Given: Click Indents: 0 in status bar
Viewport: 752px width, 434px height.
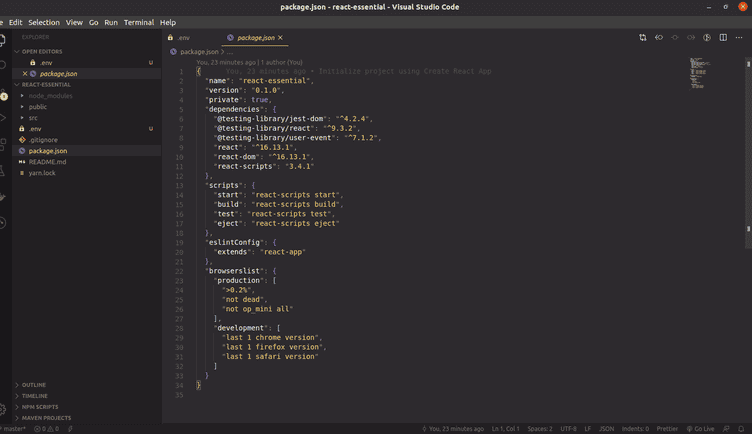Looking at the screenshot, I should [x=635, y=429].
